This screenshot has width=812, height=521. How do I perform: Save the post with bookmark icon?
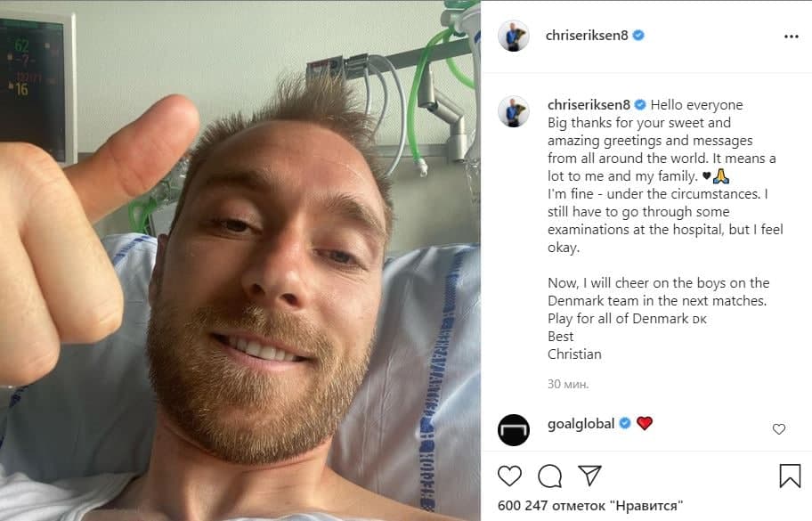(790, 476)
